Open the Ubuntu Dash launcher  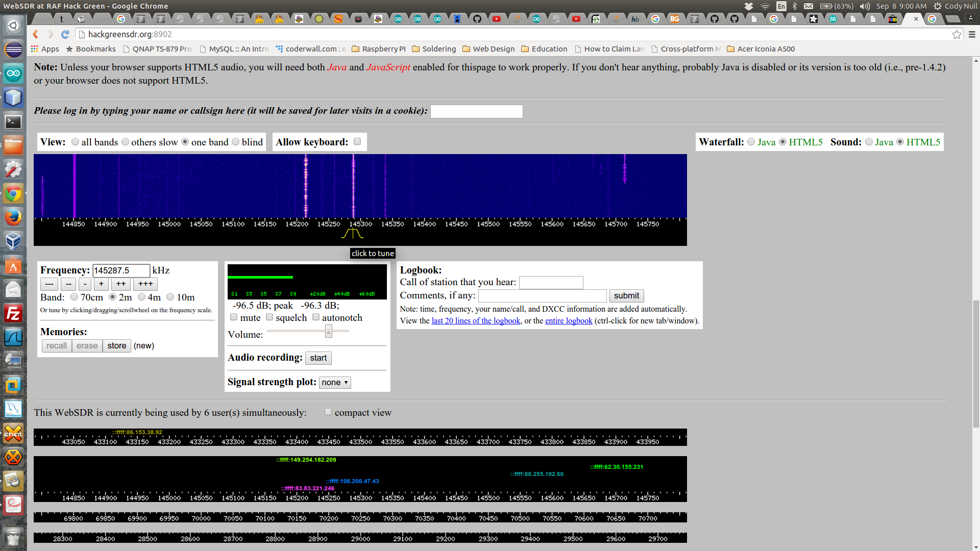click(x=13, y=26)
